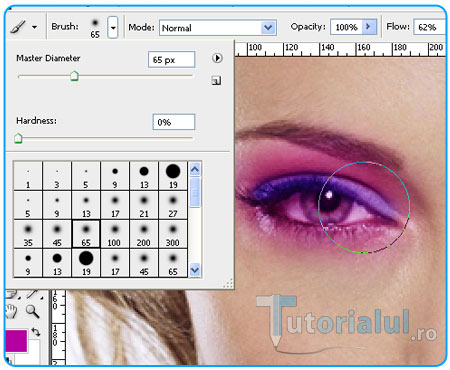Create new brush preset icon
The width and height of the screenshot is (450, 370).
tap(216, 80)
